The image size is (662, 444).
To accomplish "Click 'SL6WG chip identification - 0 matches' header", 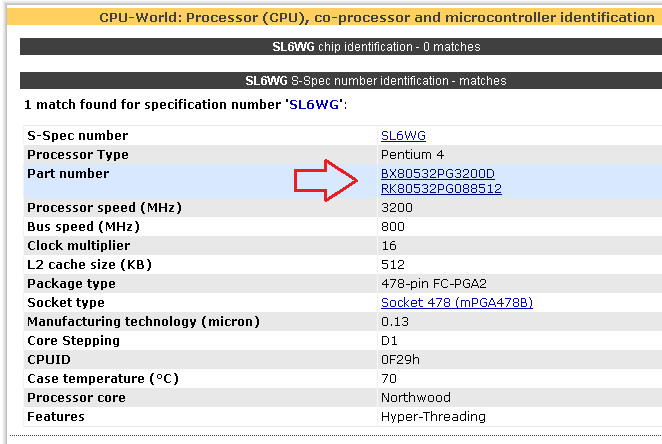I will pos(341,46).
